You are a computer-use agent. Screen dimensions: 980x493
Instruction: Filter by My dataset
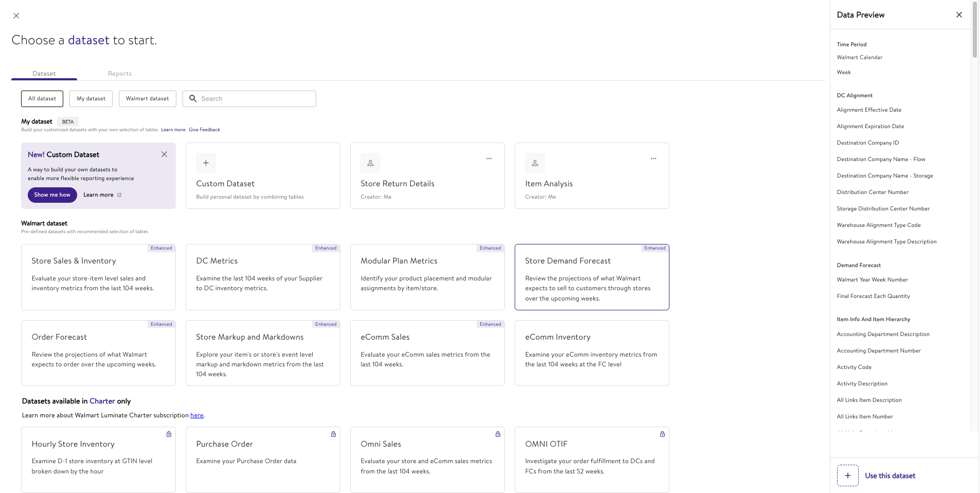[x=91, y=99]
